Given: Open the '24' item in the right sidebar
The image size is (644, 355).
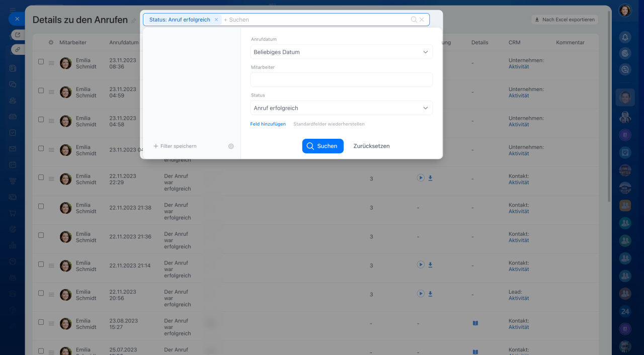Looking at the screenshot, I should [x=625, y=311].
